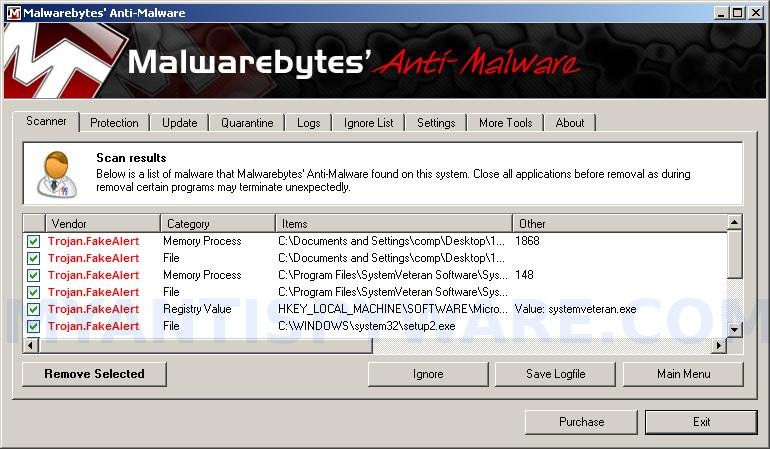The image size is (770, 449).
Task: Uncheck the Memory Process 1868 row checkbox
Action: pyautogui.click(x=33, y=241)
